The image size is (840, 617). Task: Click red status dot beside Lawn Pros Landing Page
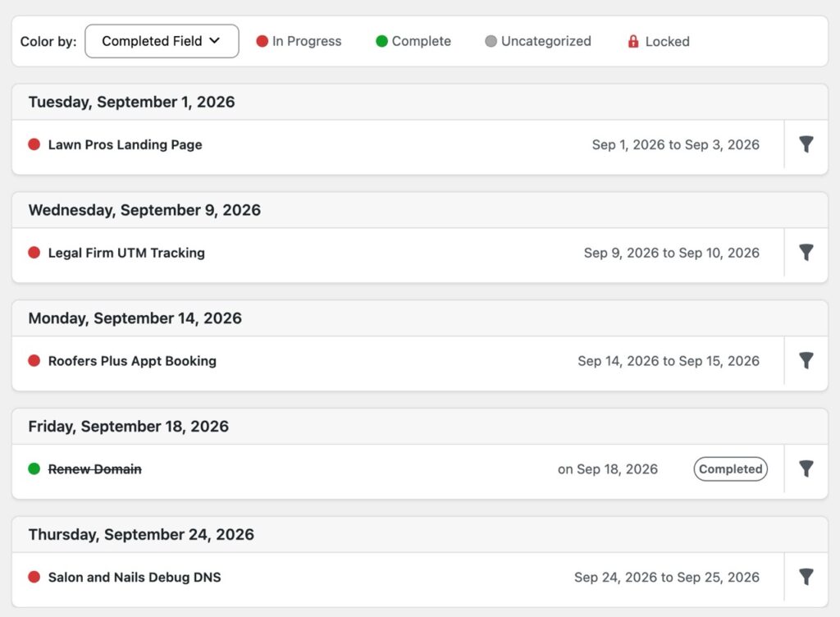pyautogui.click(x=34, y=144)
